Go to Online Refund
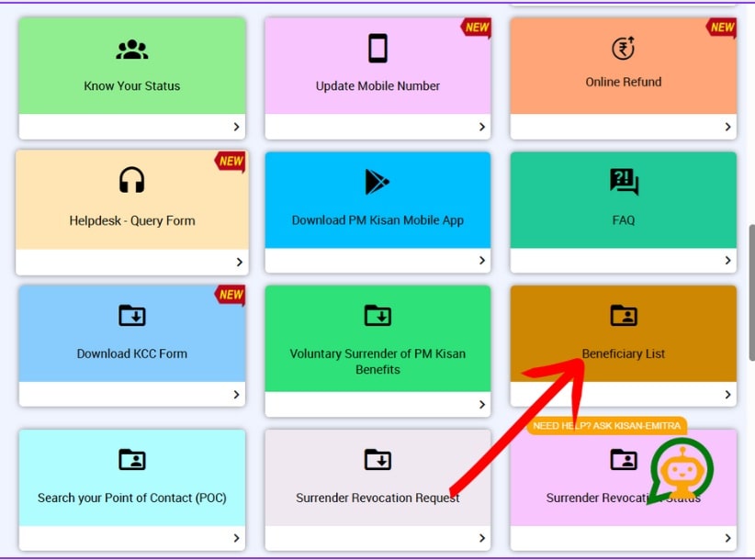This screenshot has width=755, height=560. (624, 83)
